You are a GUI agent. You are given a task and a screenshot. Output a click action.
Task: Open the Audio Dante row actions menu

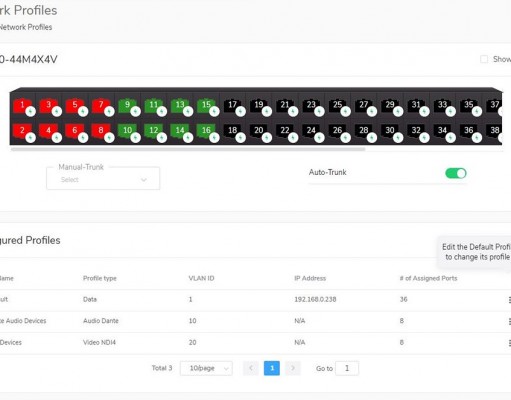coord(509,321)
